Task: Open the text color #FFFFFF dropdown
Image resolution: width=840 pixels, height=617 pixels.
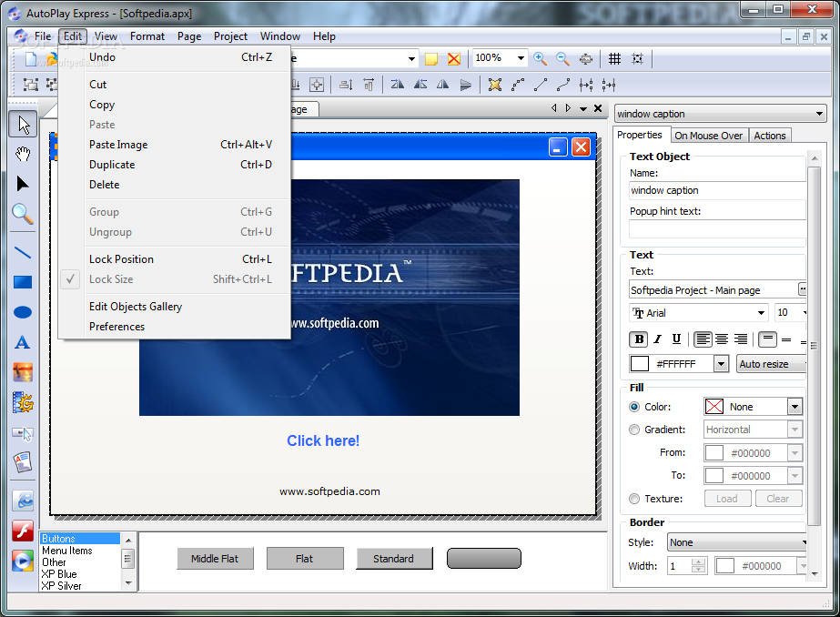Action: (x=721, y=364)
